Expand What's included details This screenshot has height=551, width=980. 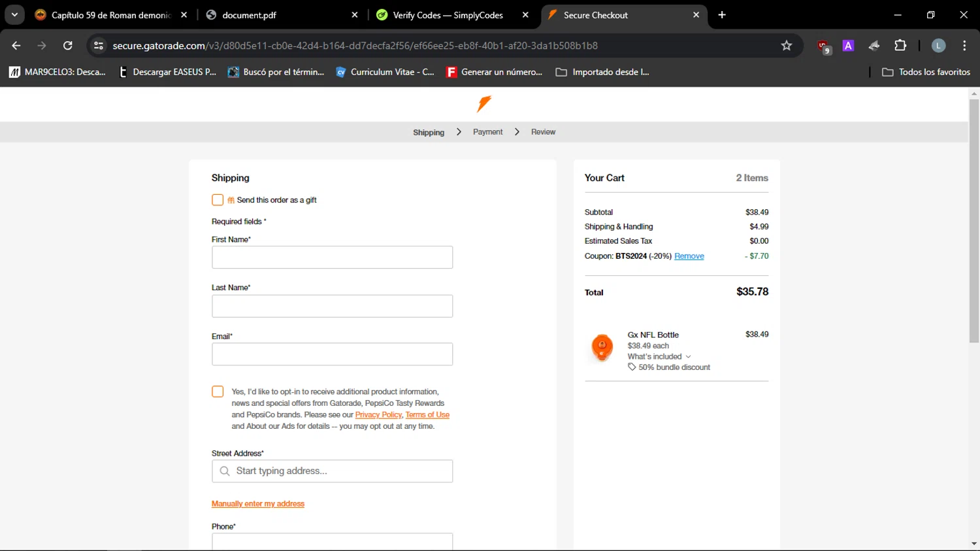659,357
